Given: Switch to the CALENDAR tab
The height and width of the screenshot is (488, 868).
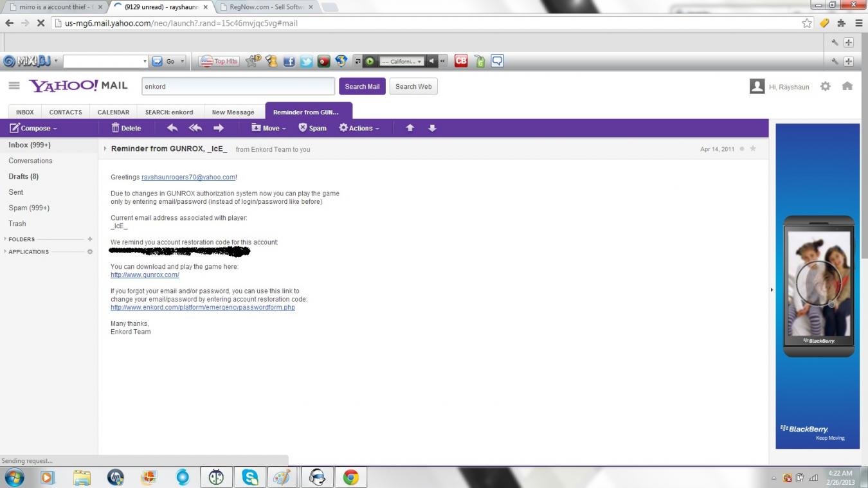Looking at the screenshot, I should tap(113, 112).
